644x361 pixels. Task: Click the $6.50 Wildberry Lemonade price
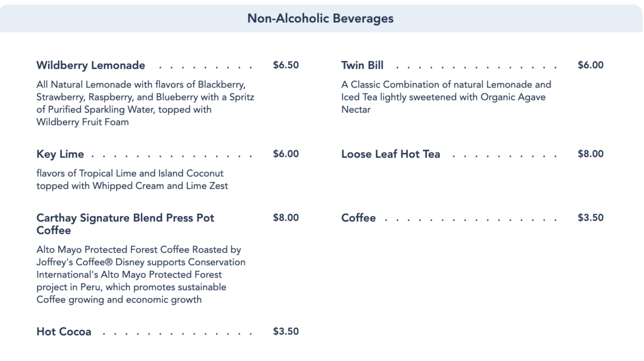(286, 66)
